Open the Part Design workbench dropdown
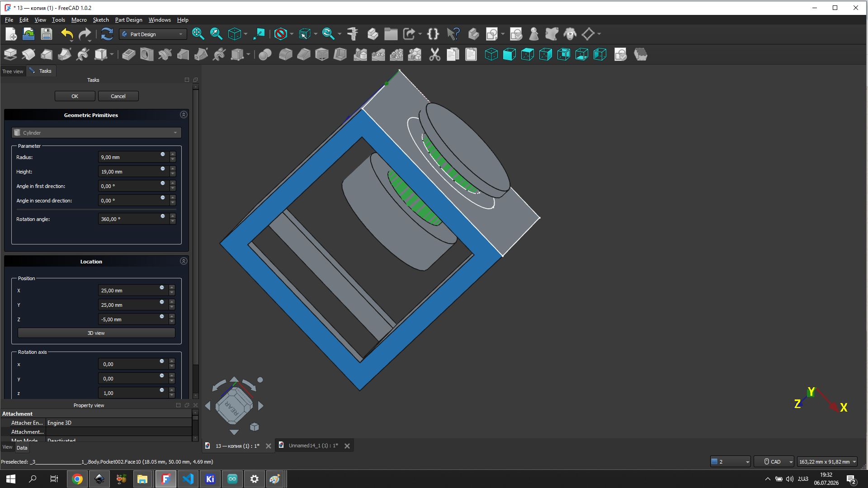Viewport: 868px width, 488px height. click(x=153, y=34)
